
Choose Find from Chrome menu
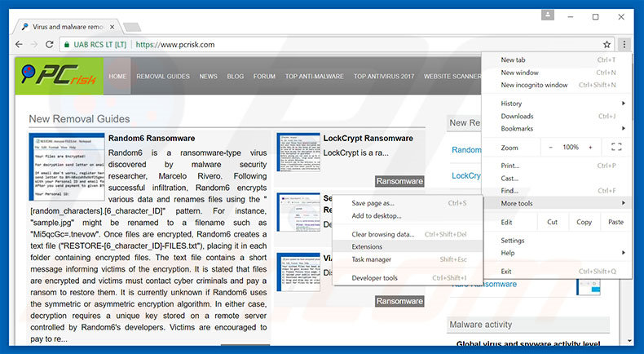coord(557,191)
